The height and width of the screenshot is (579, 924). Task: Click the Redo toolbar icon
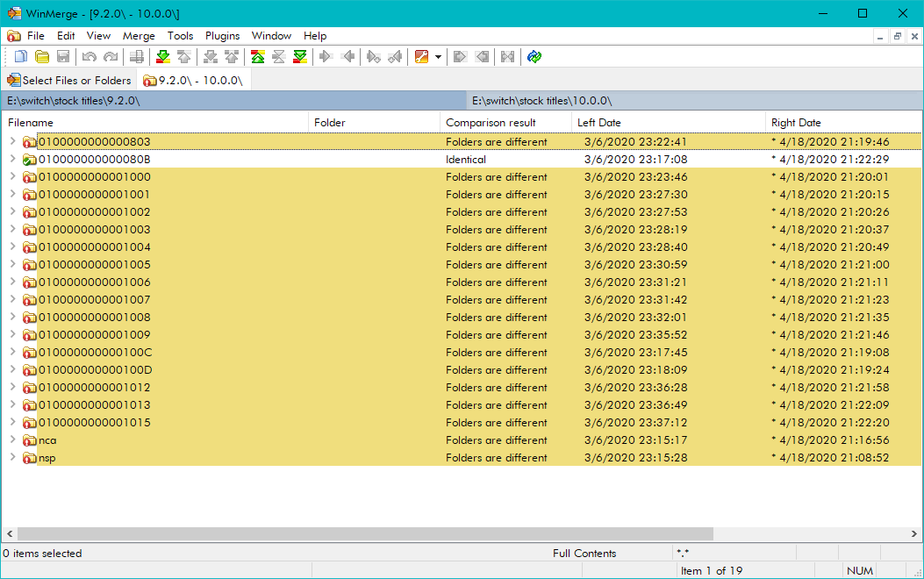pyautogui.click(x=111, y=56)
